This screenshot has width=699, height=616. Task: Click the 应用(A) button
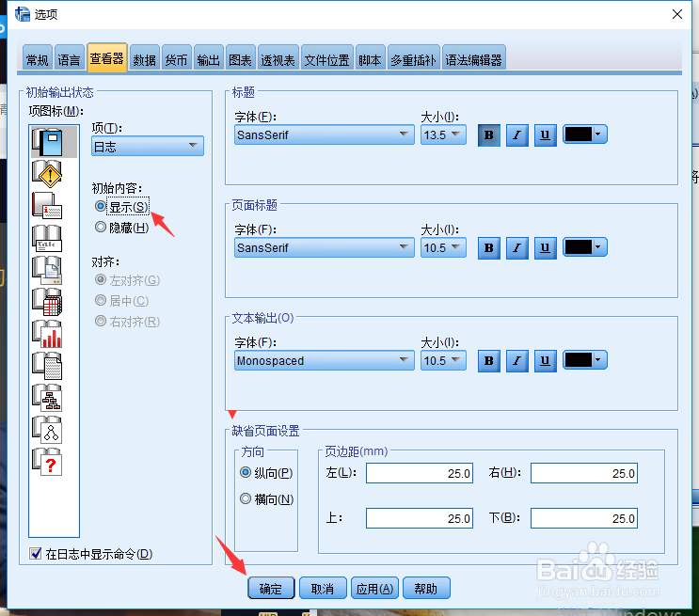click(x=374, y=589)
